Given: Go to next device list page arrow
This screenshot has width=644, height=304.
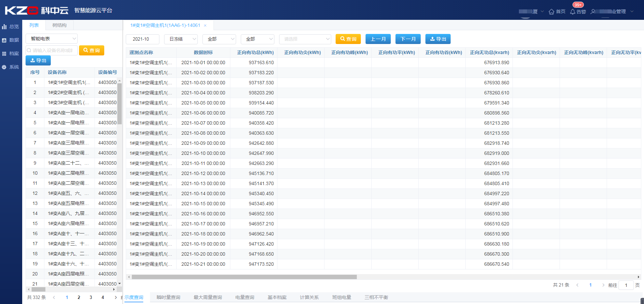Looking at the screenshot, I should tap(116, 297).
